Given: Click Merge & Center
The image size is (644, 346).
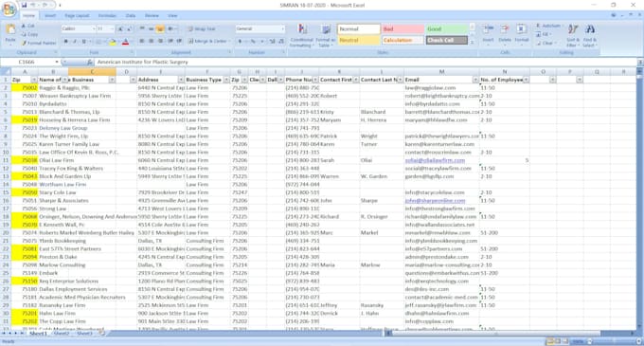Looking at the screenshot, I should (208, 42).
